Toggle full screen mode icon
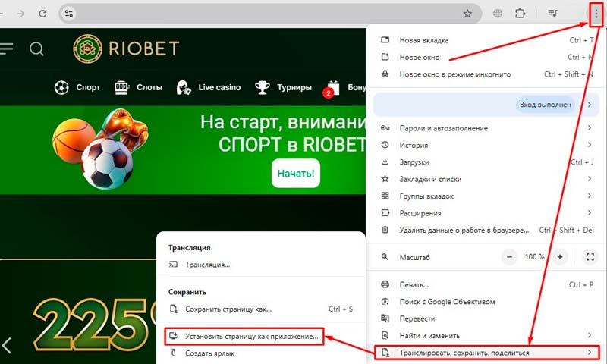The image size is (607, 364). 590,257
